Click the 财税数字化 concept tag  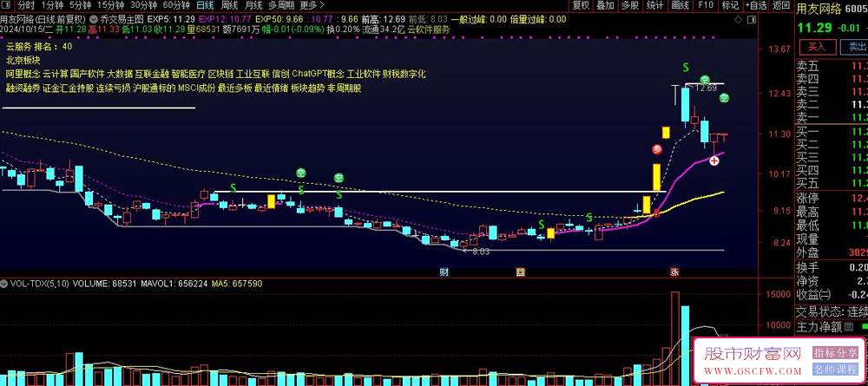(x=404, y=74)
